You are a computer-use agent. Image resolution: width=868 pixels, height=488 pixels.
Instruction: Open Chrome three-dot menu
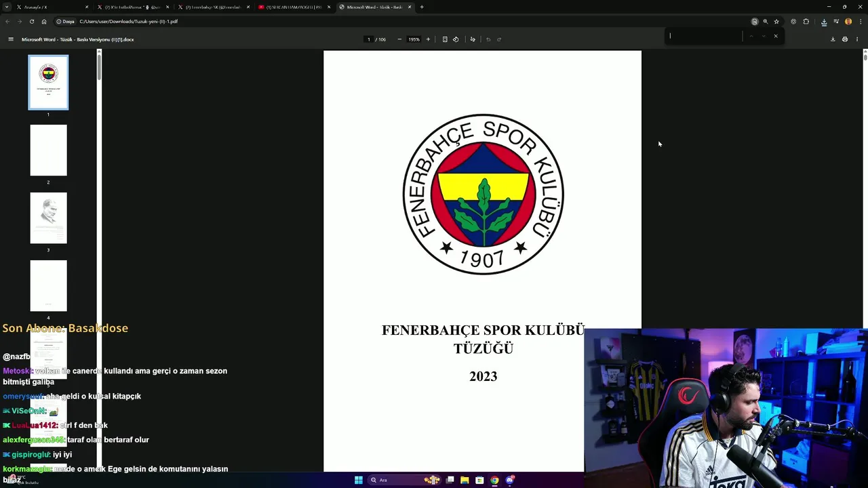(860, 22)
